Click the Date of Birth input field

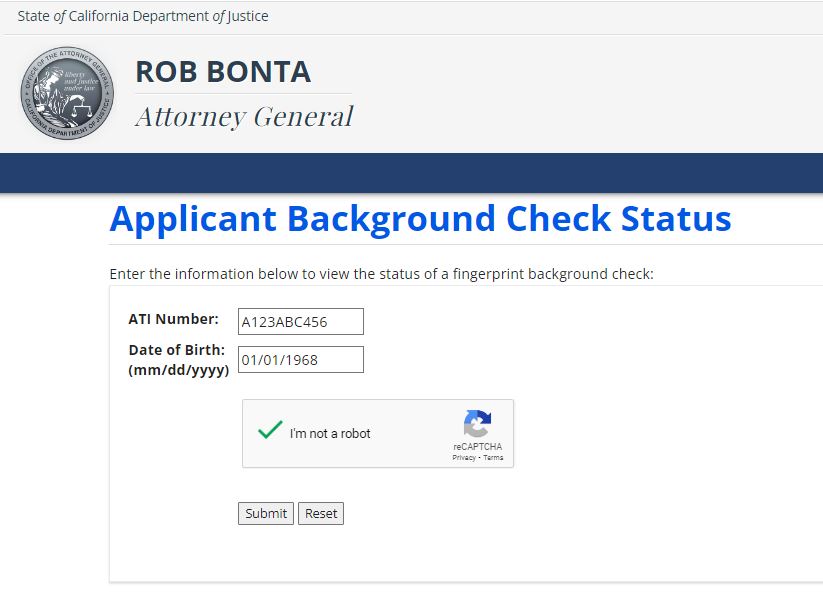pyautogui.click(x=300, y=360)
